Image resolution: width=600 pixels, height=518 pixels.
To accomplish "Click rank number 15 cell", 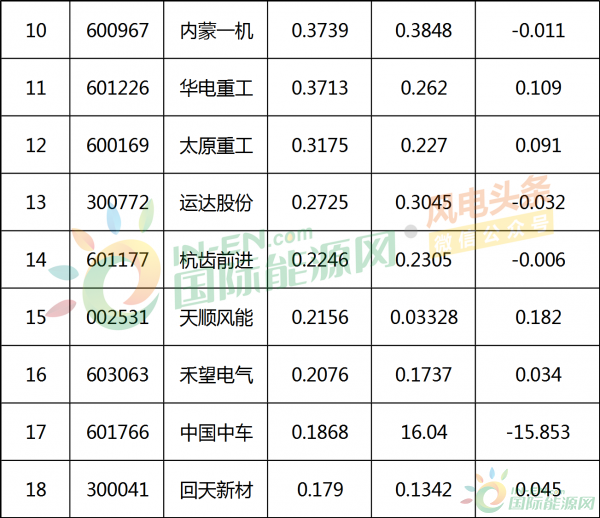I will [x=36, y=317].
